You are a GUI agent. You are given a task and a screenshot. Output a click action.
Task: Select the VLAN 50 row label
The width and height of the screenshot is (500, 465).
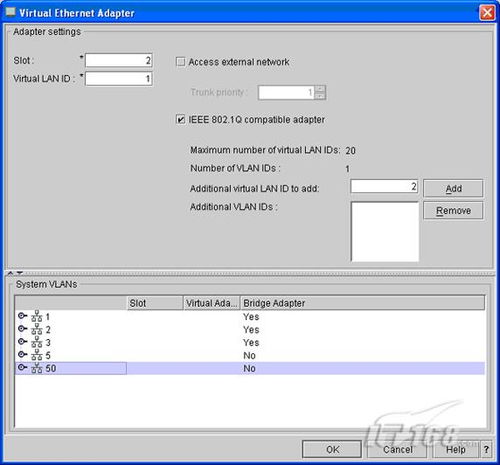(51, 368)
